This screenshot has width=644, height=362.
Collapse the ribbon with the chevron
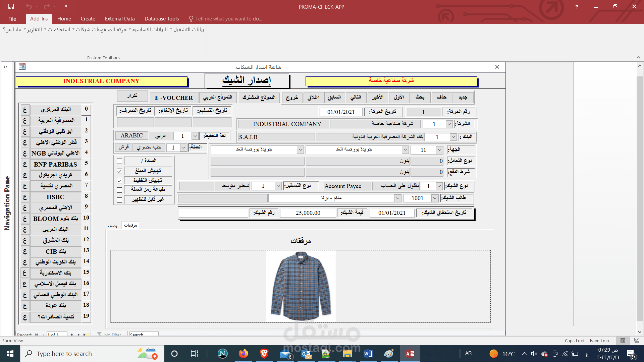click(638, 58)
